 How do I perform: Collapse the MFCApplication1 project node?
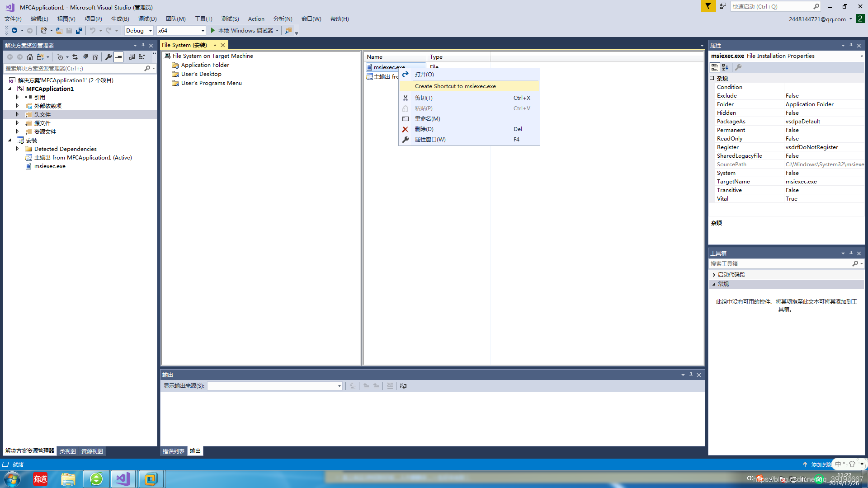9,89
